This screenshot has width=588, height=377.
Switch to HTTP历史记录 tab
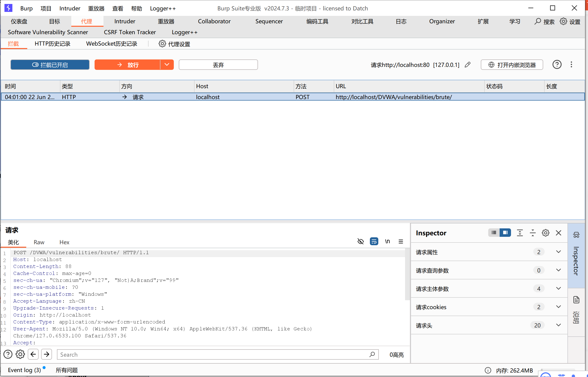click(52, 44)
